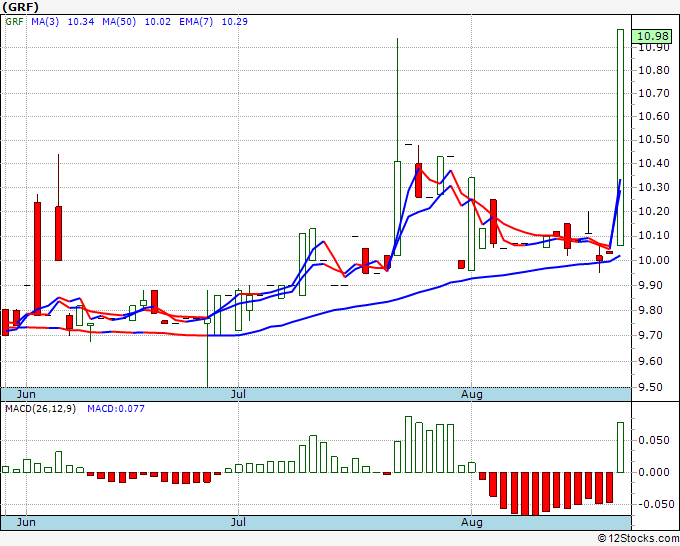
Task: Click the tall green final candlestick
Action: coord(620,137)
